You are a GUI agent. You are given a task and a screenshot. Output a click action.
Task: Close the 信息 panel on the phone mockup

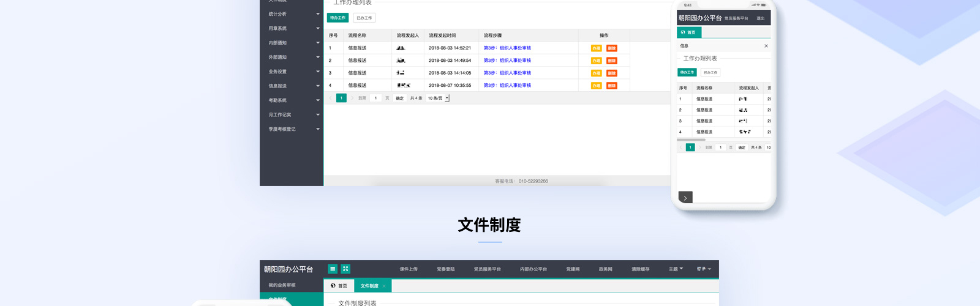pos(766,46)
